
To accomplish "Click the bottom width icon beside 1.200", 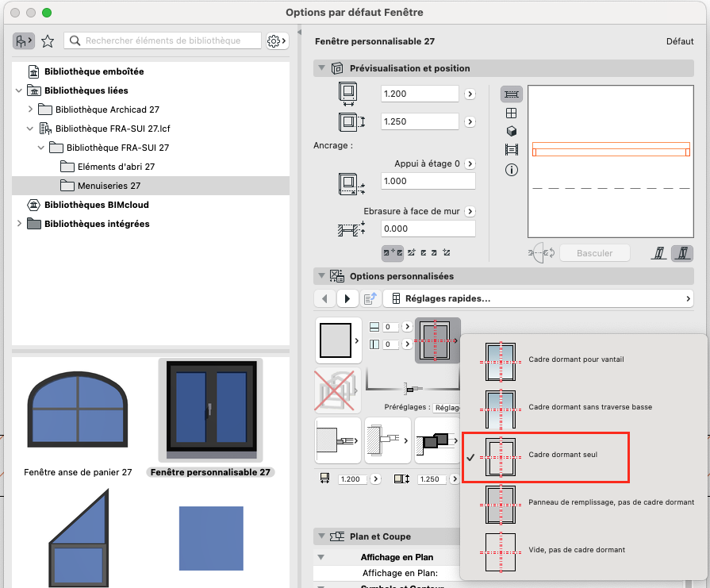I will [x=324, y=478].
